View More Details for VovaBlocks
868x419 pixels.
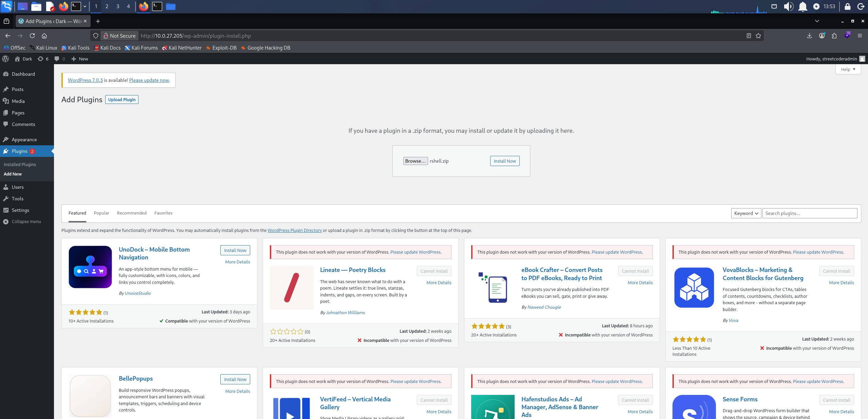pyautogui.click(x=842, y=283)
